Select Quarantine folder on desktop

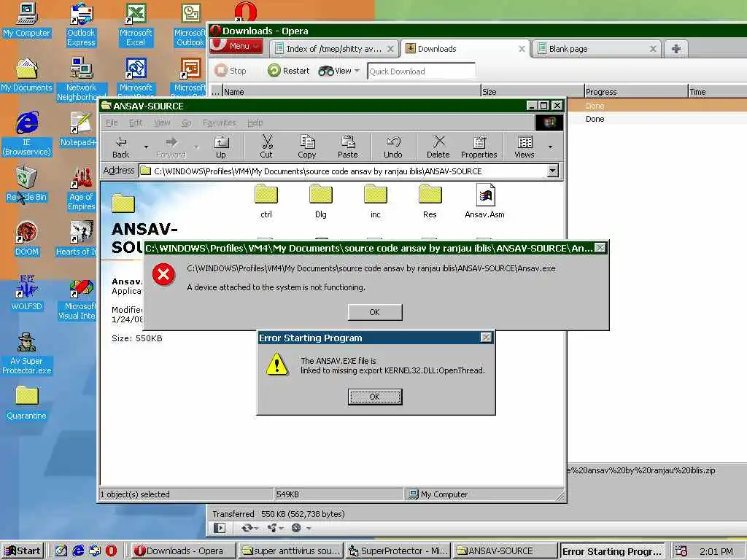pos(27,402)
